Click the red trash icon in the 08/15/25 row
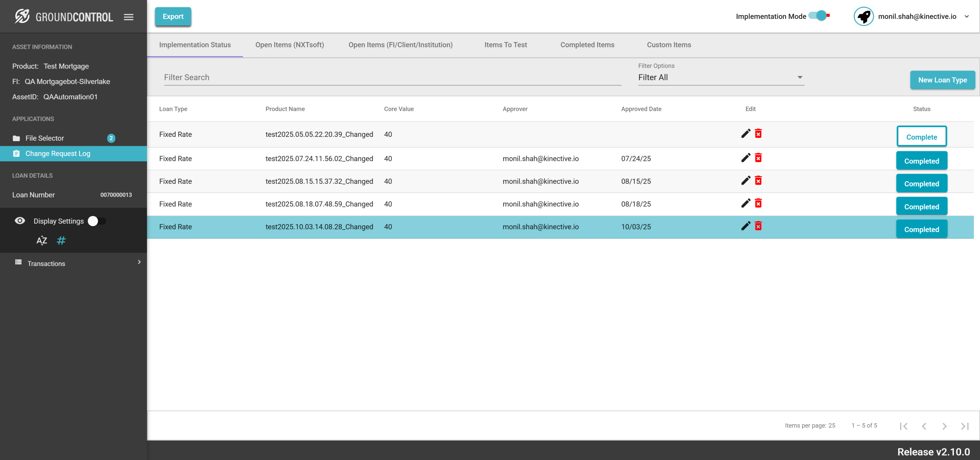The height and width of the screenshot is (460, 980). click(758, 181)
